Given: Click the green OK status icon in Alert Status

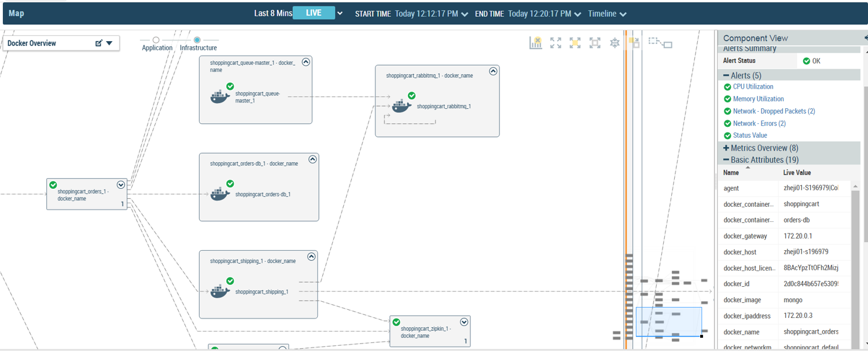Looking at the screenshot, I should [808, 60].
